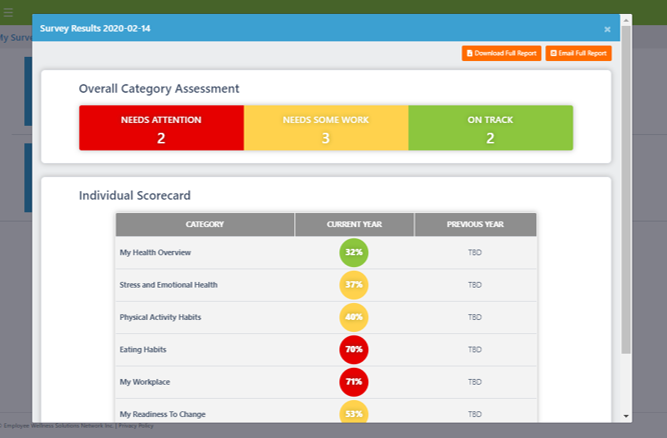Select the yellow Needs Some Work tile
This screenshot has width=667, height=438.
coord(326,128)
